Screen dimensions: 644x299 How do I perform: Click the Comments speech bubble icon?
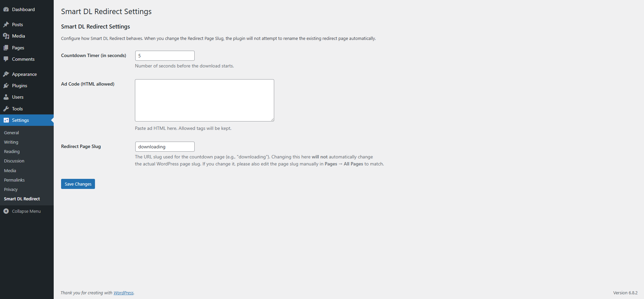click(6, 59)
